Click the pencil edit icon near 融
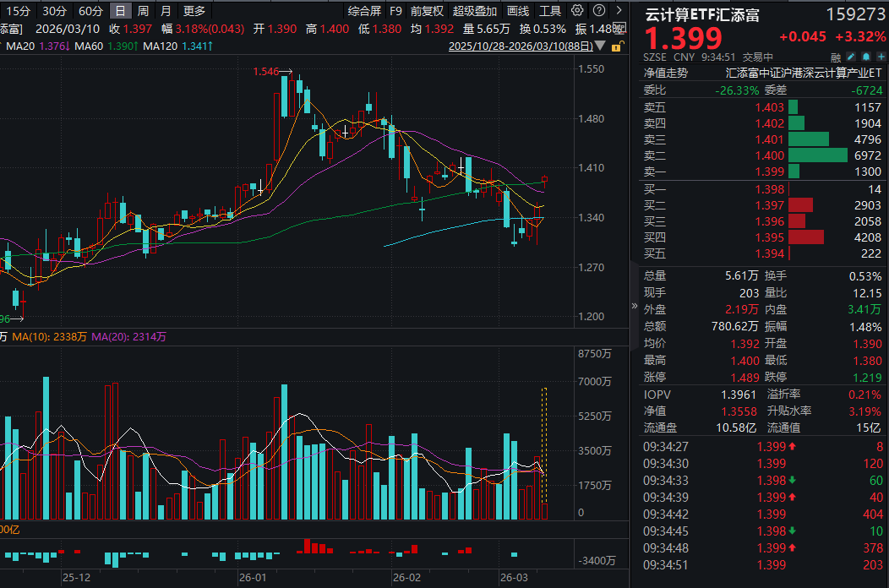Viewport: 889px width, 588px height. click(851, 56)
